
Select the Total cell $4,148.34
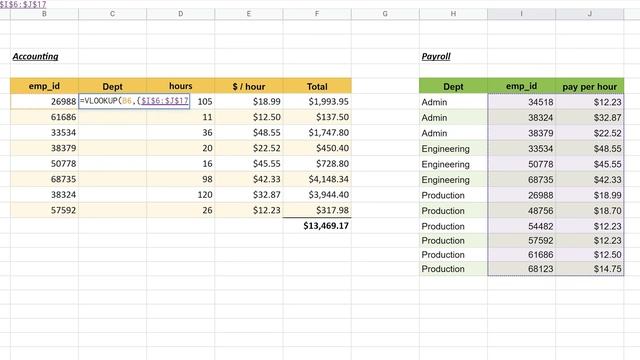(317, 179)
